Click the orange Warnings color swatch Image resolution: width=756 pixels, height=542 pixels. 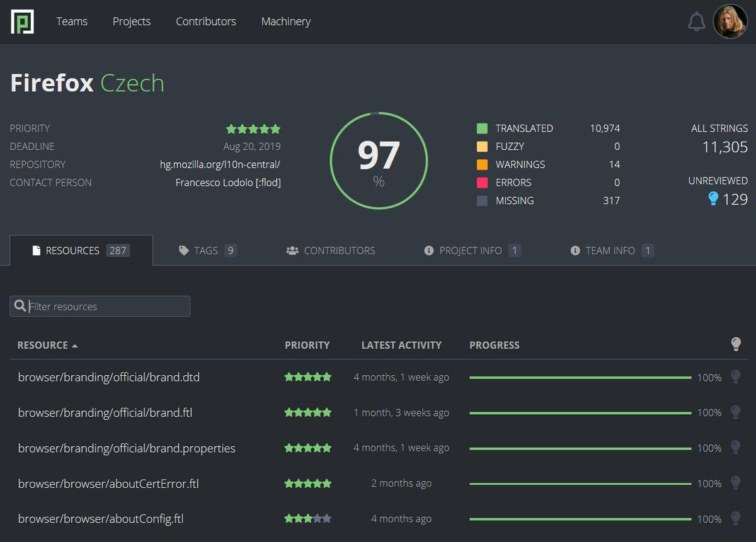point(482,164)
